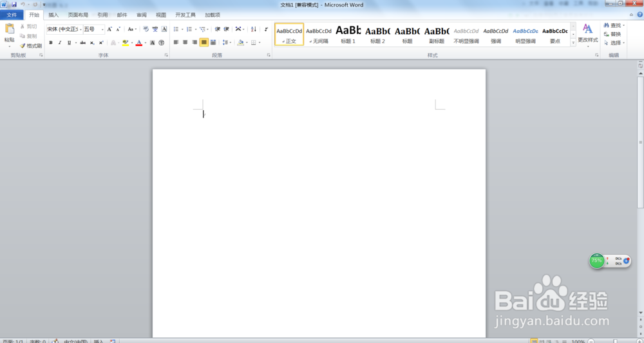Apply the Heading 2 (标题 2) style
The width and height of the screenshot is (644, 343).
378,34
